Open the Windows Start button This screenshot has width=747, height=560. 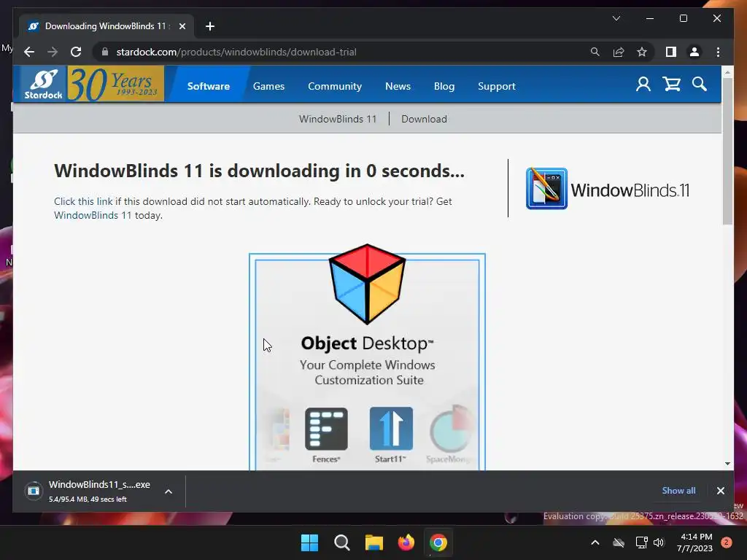pos(309,542)
